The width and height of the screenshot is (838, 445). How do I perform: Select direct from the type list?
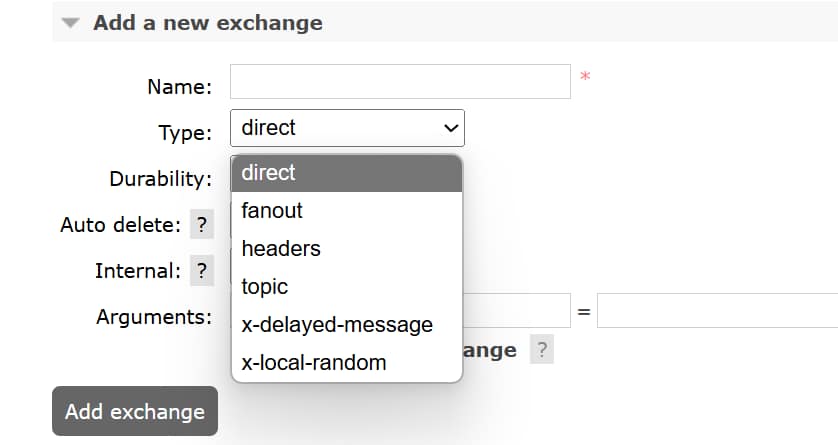pyautogui.click(x=346, y=173)
